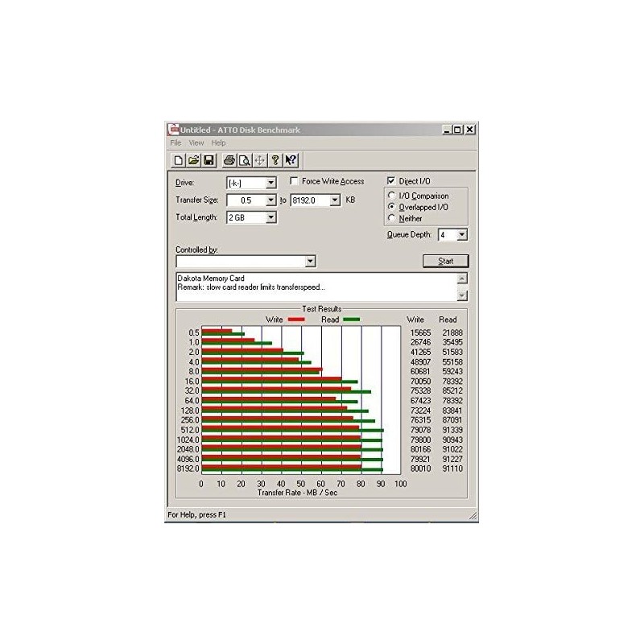Viewport: 644px width, 644px height.
Task: Open the File menu
Action: point(175,142)
